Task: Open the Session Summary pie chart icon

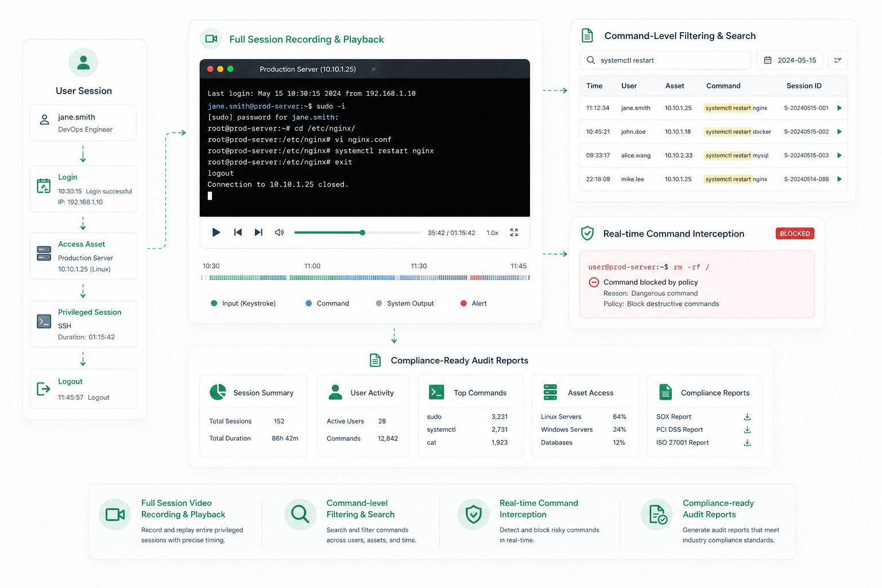Action: pyautogui.click(x=218, y=392)
